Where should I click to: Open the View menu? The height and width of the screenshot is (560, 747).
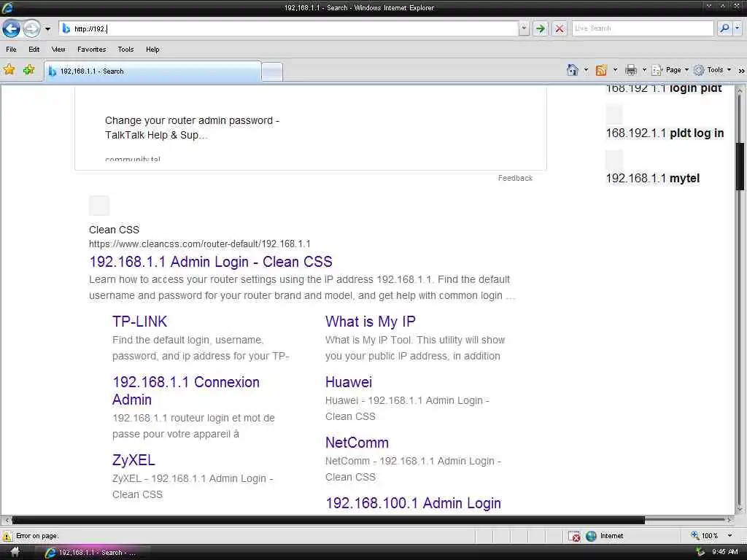point(58,49)
